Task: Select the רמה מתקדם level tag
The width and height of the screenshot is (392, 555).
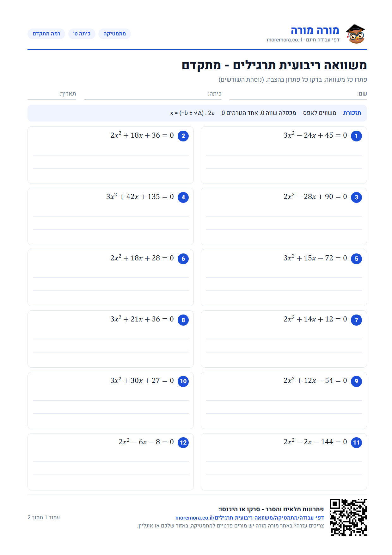Action: pyautogui.click(x=46, y=34)
